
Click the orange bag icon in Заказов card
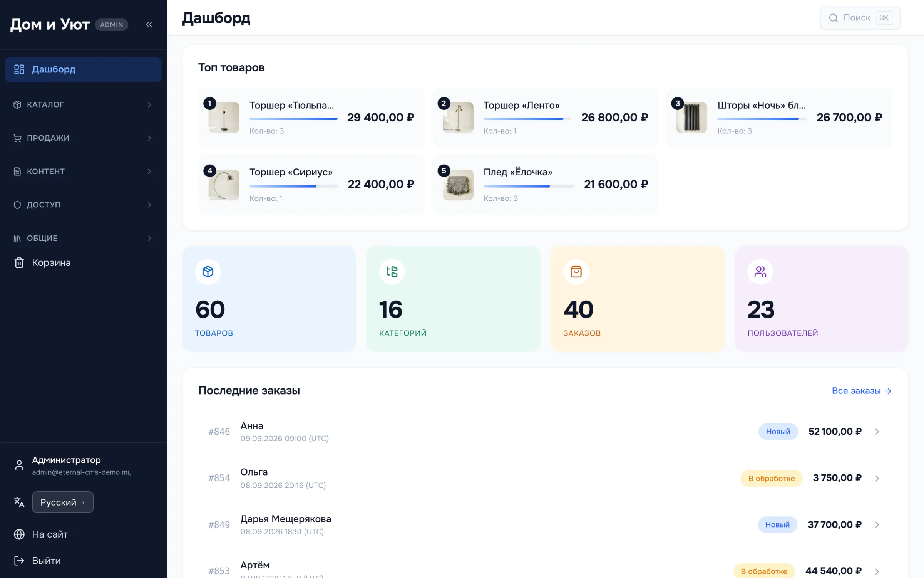(576, 272)
